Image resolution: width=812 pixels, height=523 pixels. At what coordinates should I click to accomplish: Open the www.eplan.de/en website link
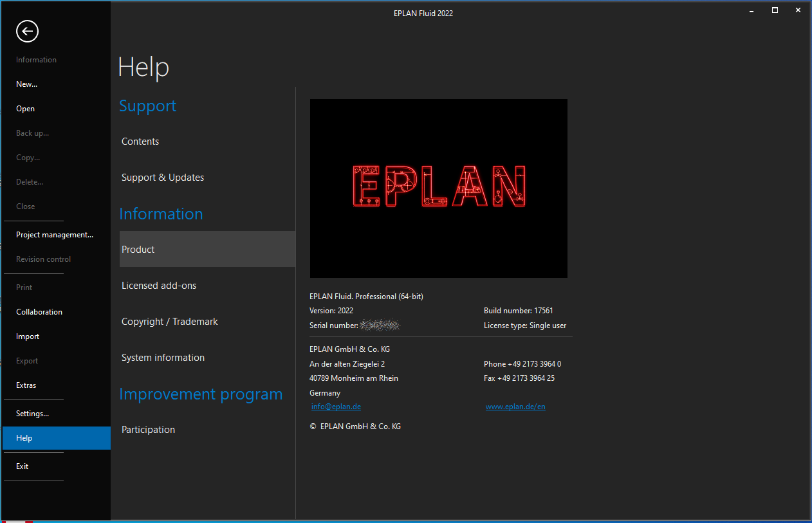(x=515, y=407)
